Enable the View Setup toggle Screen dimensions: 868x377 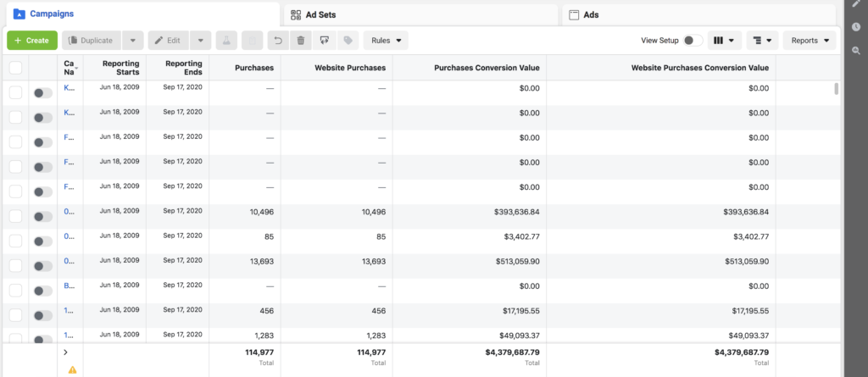[x=693, y=40]
